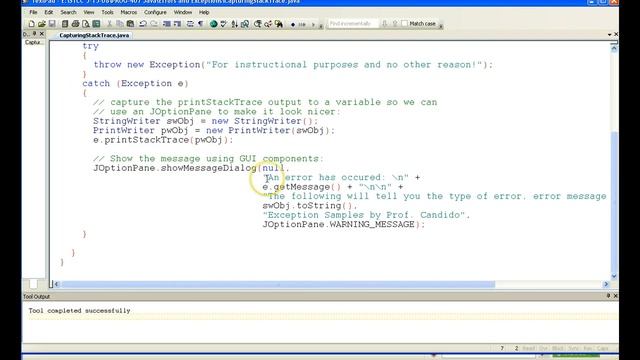Click the Redo arrow icon
This screenshot has width=640, height=360.
point(154,24)
